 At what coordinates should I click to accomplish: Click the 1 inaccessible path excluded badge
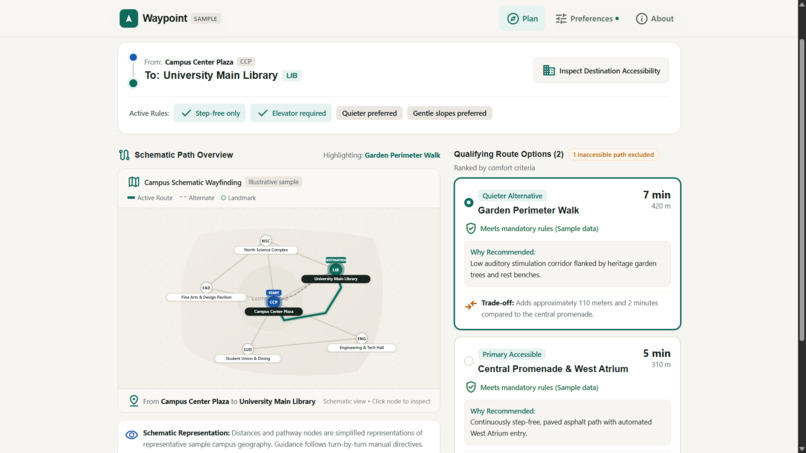tap(613, 155)
